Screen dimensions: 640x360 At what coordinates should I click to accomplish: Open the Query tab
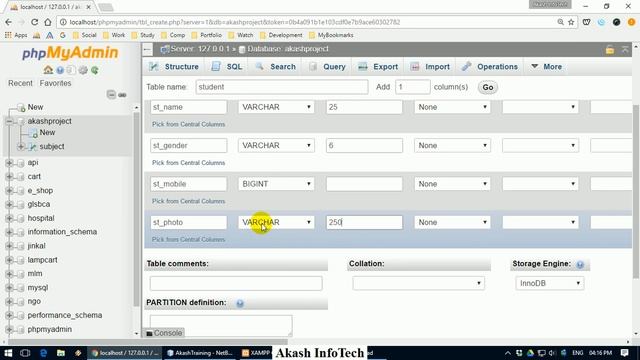[327, 67]
